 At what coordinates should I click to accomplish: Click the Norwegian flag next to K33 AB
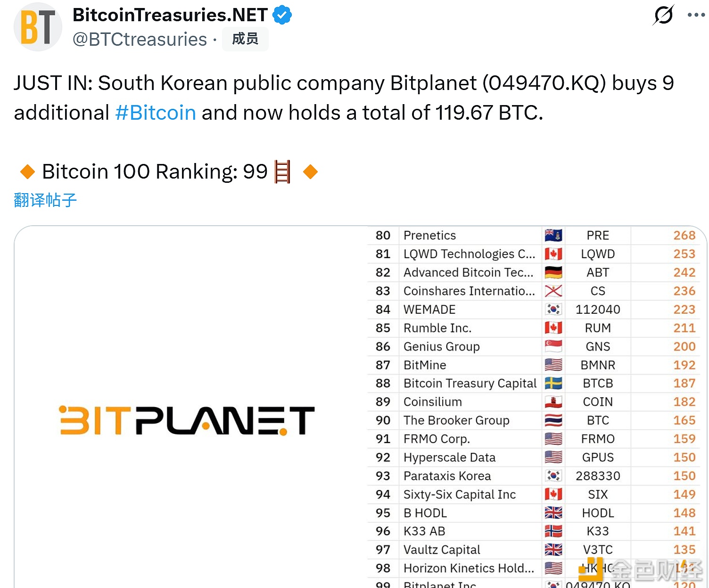(553, 531)
